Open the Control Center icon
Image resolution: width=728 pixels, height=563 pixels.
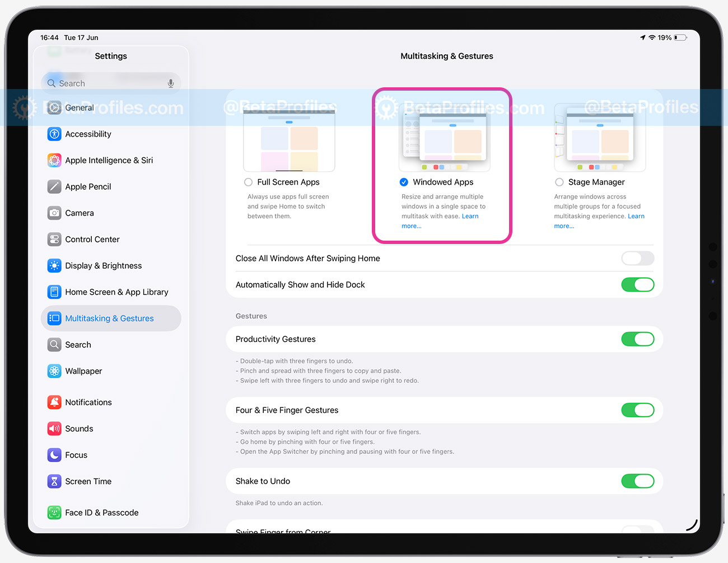(54, 239)
